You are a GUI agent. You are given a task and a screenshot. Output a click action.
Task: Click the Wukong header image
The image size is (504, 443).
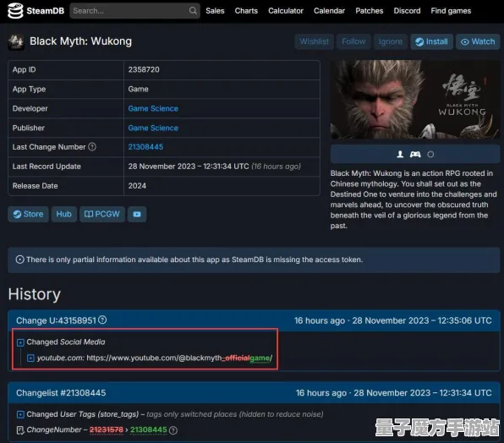(415, 100)
